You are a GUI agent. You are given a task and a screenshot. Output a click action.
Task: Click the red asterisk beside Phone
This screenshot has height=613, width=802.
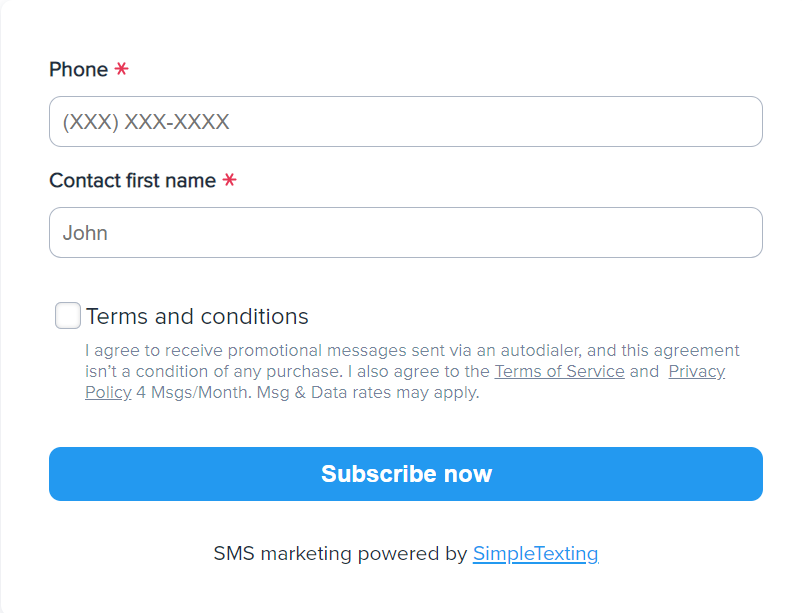121,70
